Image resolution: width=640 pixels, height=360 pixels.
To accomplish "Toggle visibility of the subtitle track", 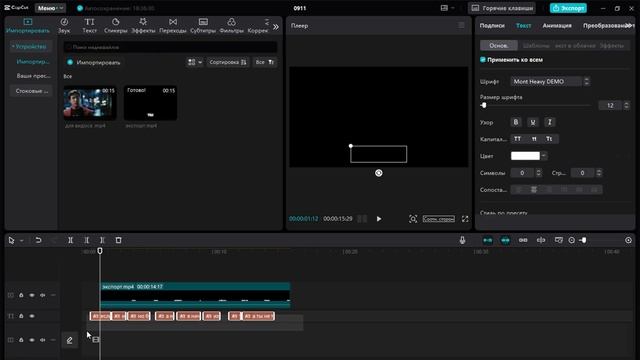I will (x=32, y=316).
